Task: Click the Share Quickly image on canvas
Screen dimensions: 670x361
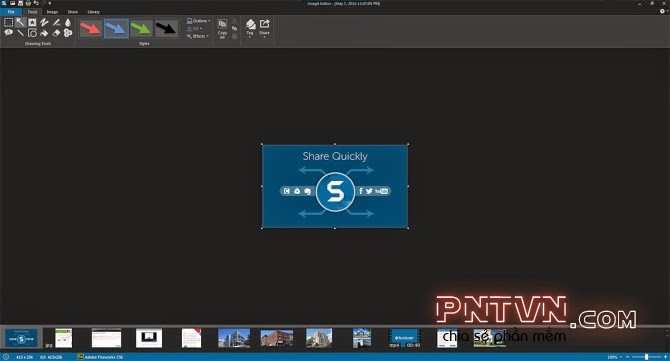Action: tap(335, 186)
